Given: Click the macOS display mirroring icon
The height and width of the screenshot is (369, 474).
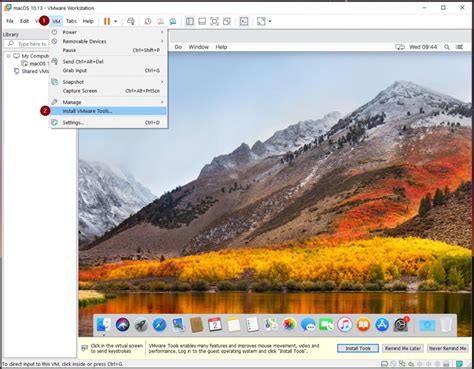Looking at the screenshot, I should coord(400,47).
